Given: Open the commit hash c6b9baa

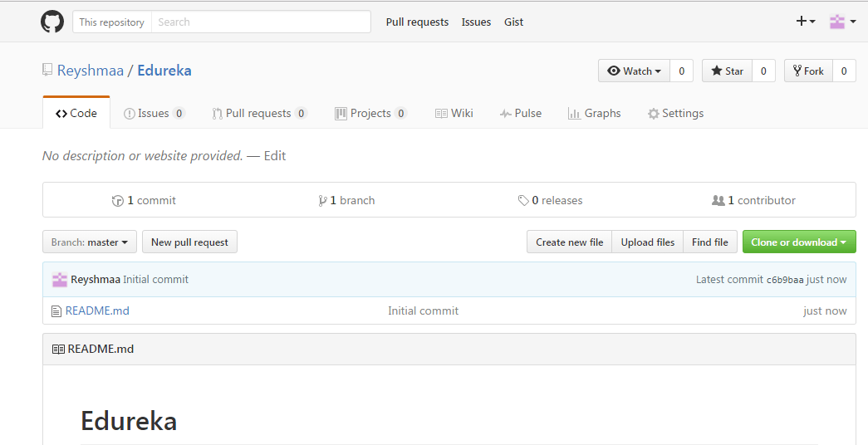Looking at the screenshot, I should (784, 280).
